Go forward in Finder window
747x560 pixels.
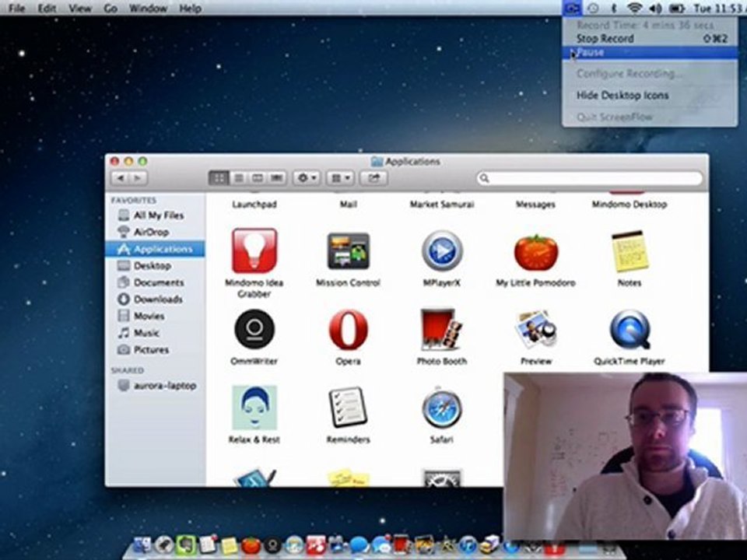pos(139,178)
